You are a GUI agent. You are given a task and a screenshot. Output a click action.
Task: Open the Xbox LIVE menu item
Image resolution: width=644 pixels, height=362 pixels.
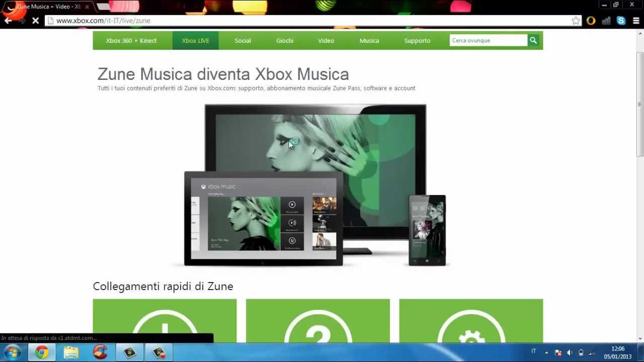click(x=195, y=41)
